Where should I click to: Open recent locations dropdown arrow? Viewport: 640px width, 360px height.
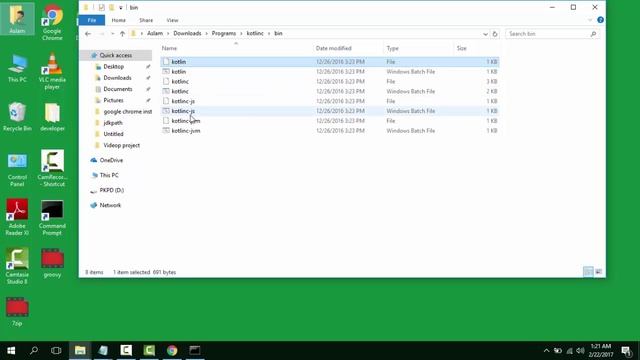113,34
